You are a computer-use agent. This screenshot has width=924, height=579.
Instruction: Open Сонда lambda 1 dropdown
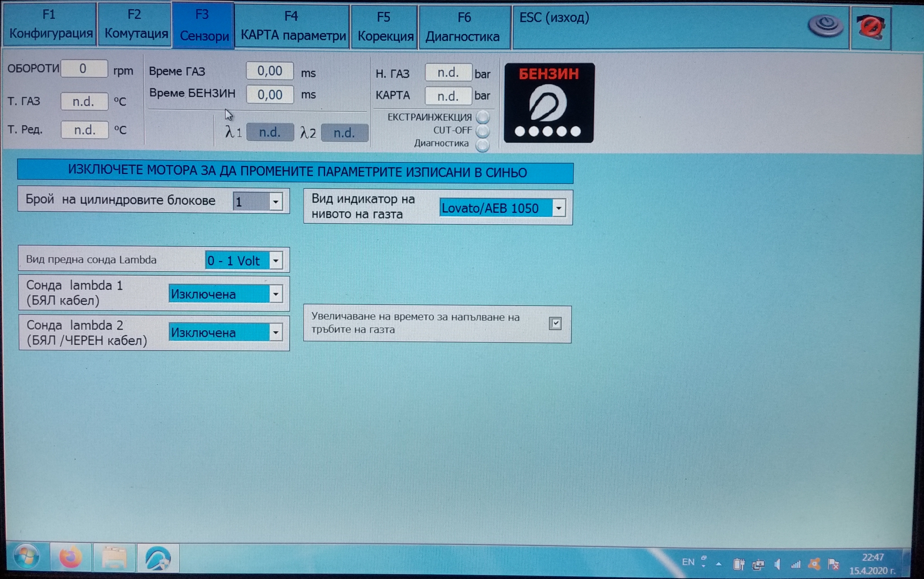(276, 294)
